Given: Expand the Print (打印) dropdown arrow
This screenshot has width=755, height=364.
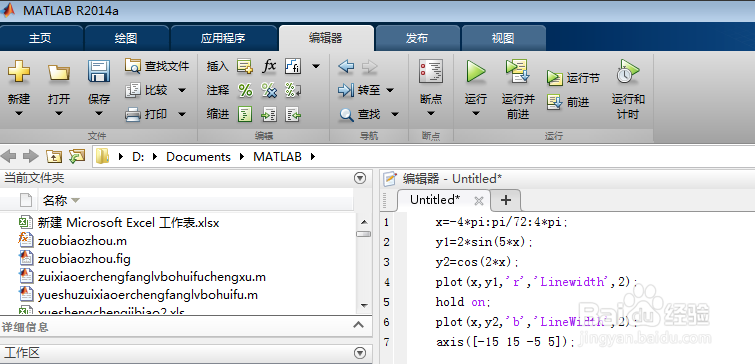Looking at the screenshot, I should tap(182, 115).
